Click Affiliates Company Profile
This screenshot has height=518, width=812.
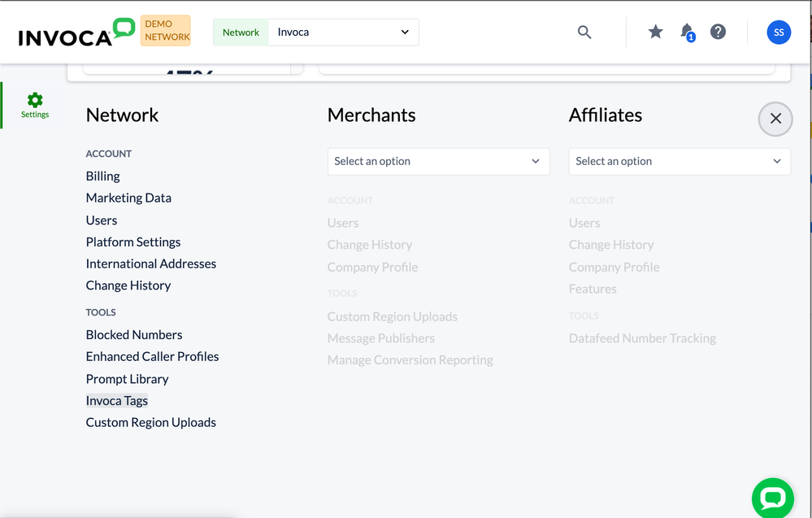(x=614, y=268)
